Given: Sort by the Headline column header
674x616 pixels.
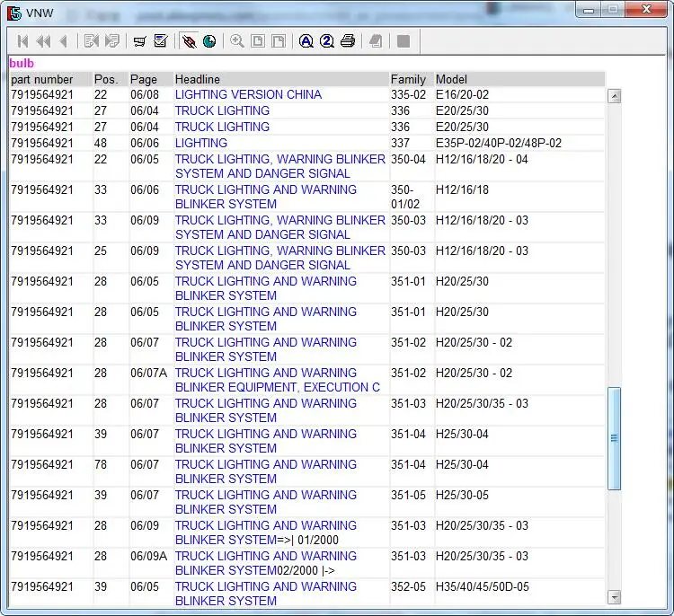Looking at the screenshot, I should (198, 79).
